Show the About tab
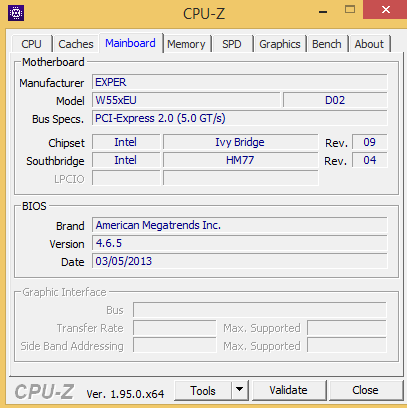The width and height of the screenshot is (407, 408). (369, 44)
